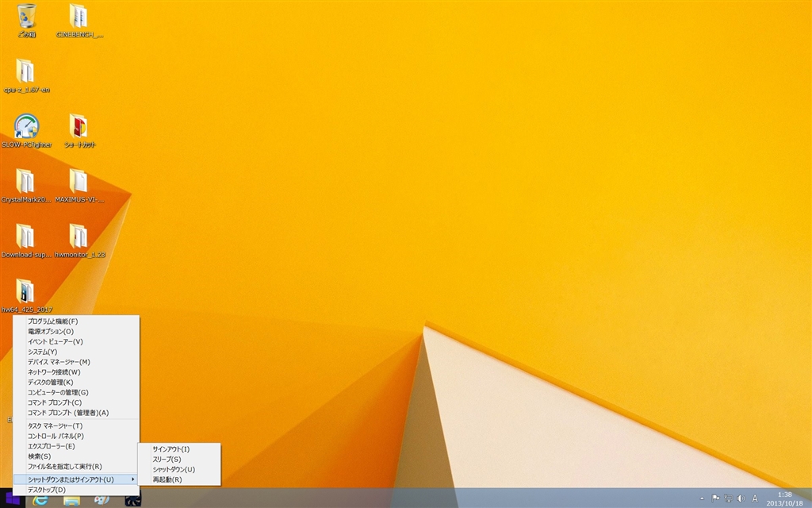The image size is (812, 508).
Task: Open File Explorer from taskbar
Action: point(71,500)
